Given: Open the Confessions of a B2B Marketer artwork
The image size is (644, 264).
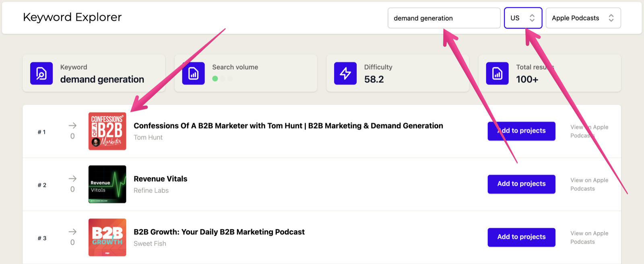Looking at the screenshot, I should (x=107, y=131).
